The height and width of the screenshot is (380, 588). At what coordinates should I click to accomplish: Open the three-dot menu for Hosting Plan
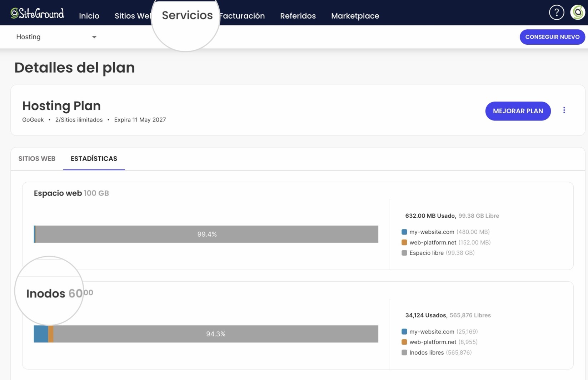point(564,110)
